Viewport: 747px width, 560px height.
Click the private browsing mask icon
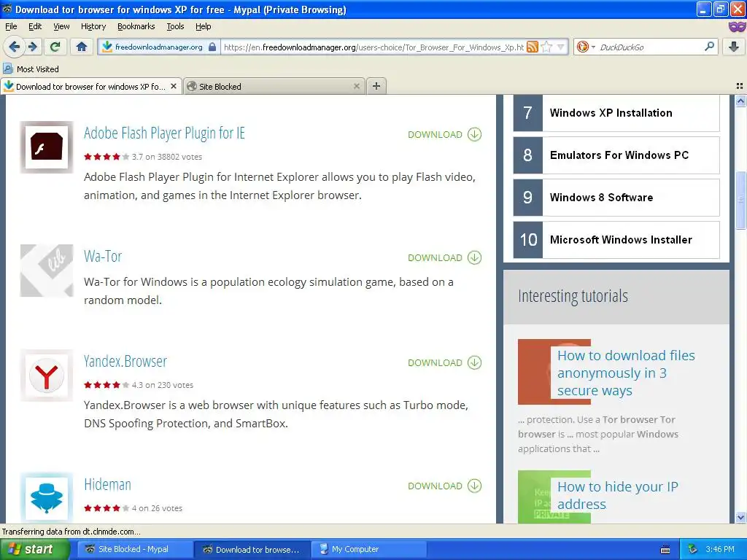737,27
